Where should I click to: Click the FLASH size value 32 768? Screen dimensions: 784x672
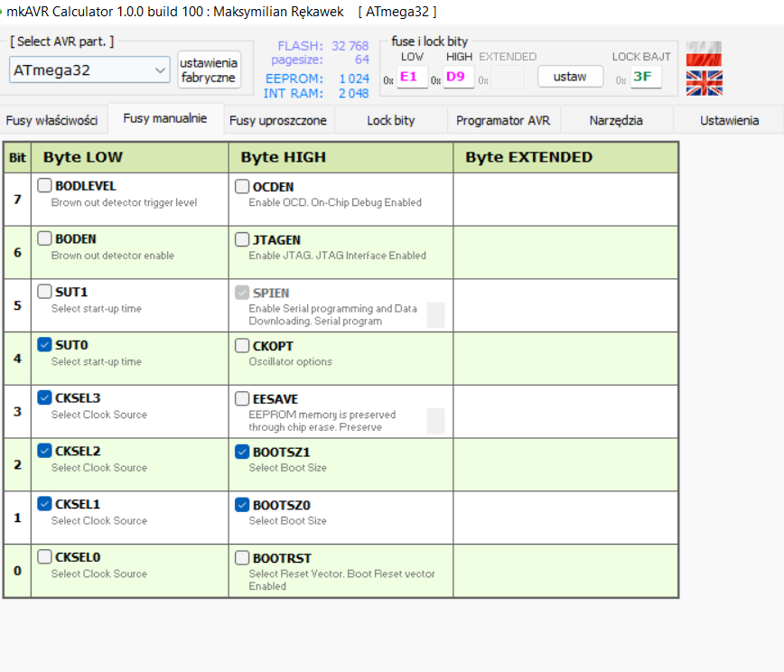tap(350, 46)
